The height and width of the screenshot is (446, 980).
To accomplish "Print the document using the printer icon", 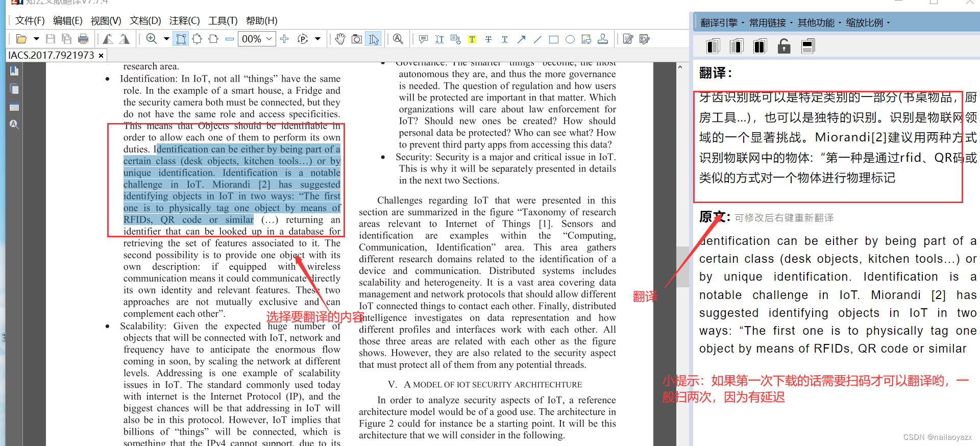I will point(83,39).
